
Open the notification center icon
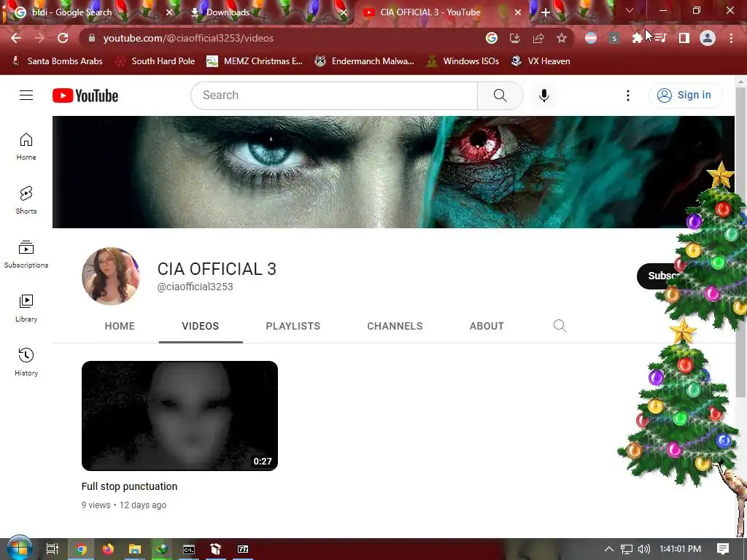723,549
